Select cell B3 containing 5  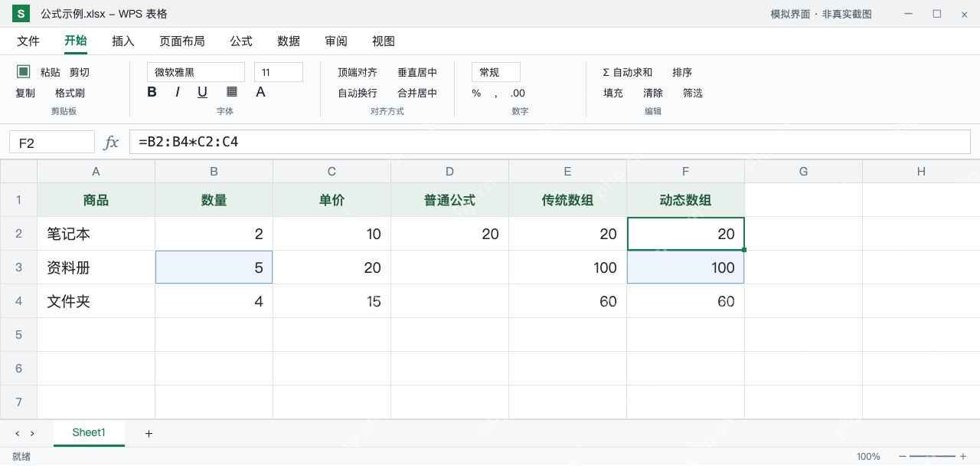tap(214, 267)
